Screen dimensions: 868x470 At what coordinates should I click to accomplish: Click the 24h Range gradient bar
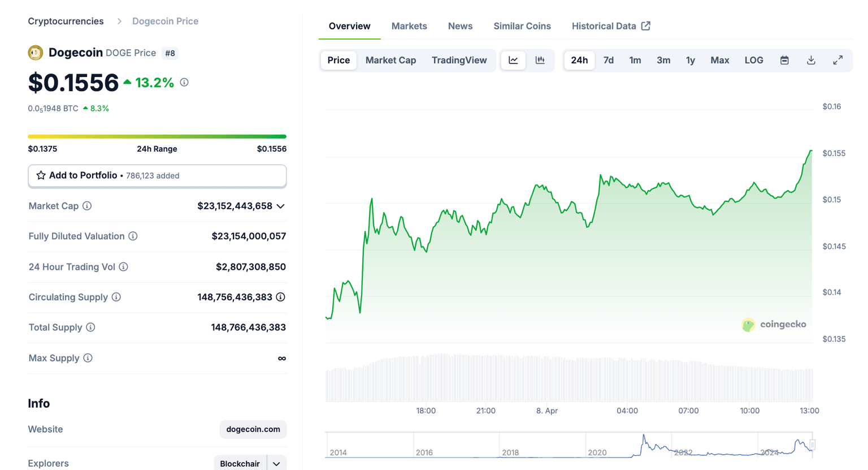coord(157,136)
